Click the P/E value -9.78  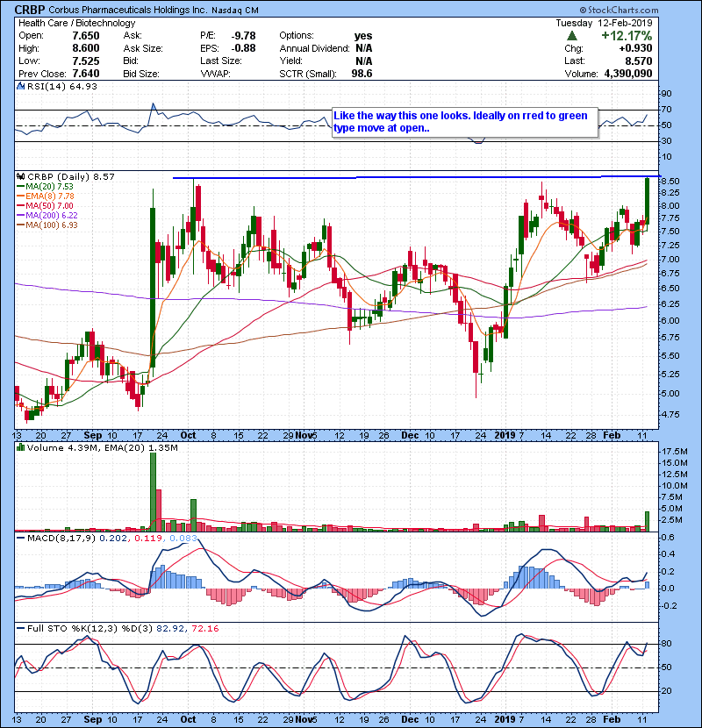pyautogui.click(x=243, y=36)
